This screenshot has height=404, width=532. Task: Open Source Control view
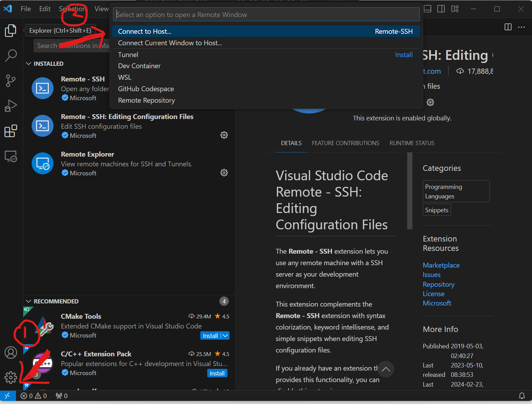[11, 81]
